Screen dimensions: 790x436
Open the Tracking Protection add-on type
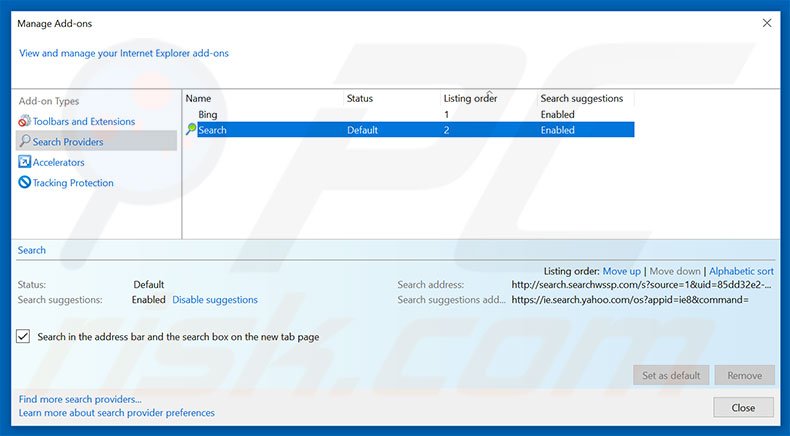pos(73,183)
